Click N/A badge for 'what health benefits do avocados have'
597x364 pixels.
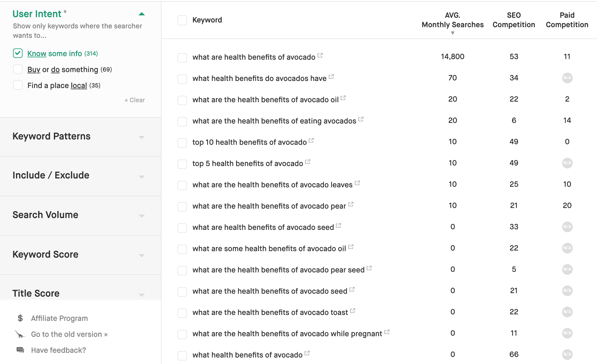pos(567,78)
